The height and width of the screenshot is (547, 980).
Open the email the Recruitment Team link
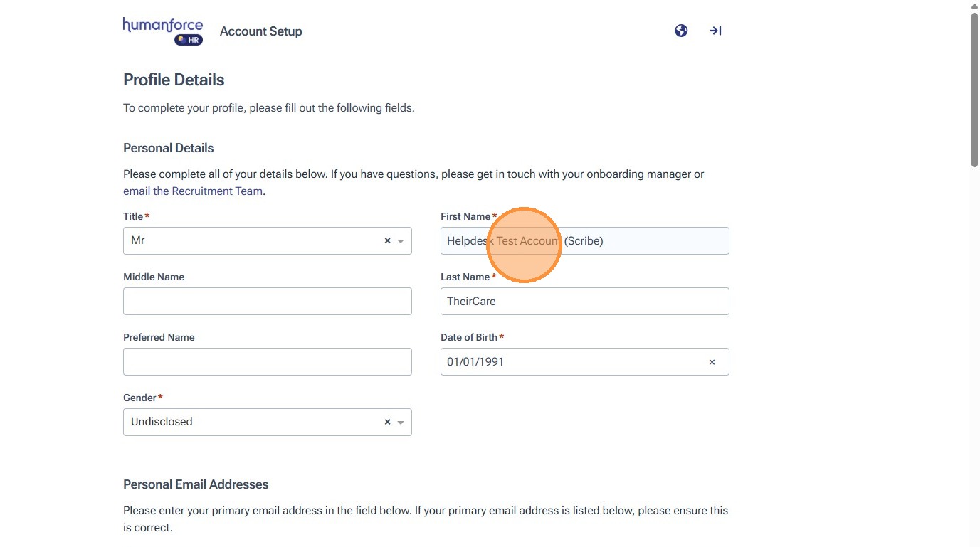pos(193,191)
